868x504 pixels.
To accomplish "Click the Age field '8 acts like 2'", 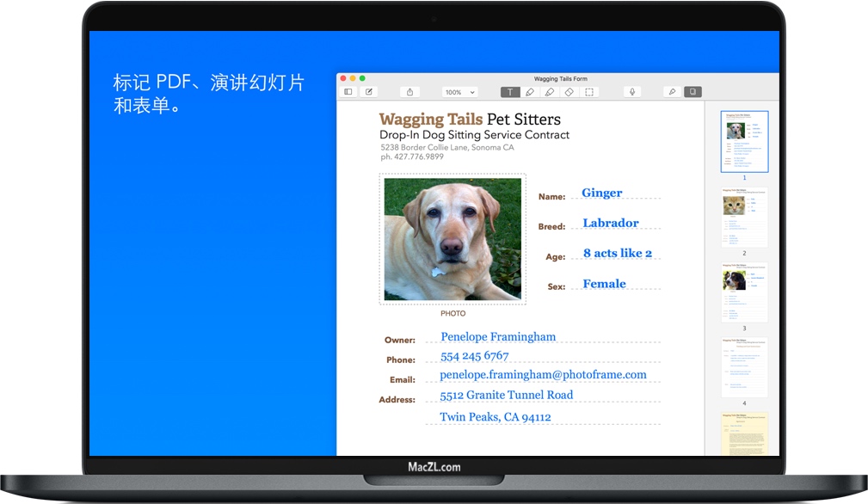I will pos(617,254).
